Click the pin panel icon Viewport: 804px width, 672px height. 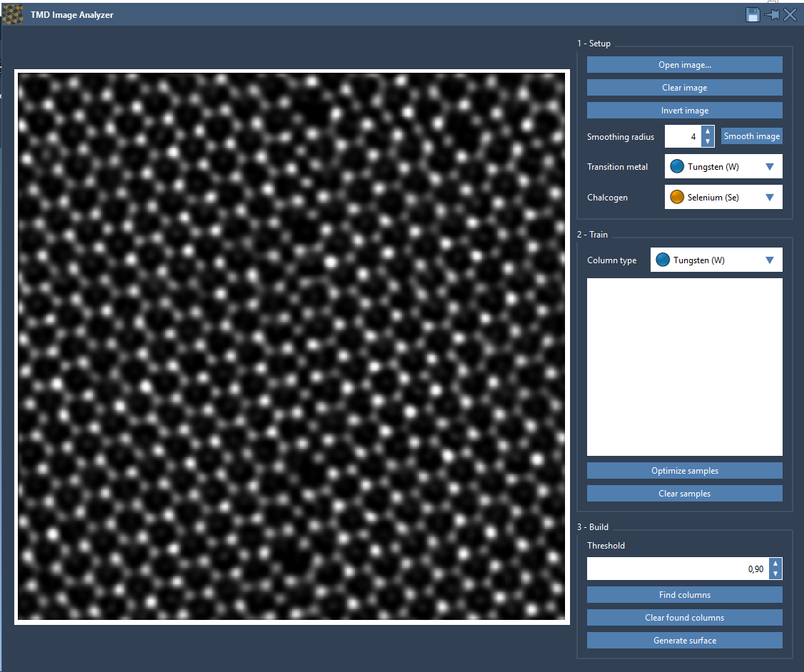click(x=771, y=15)
